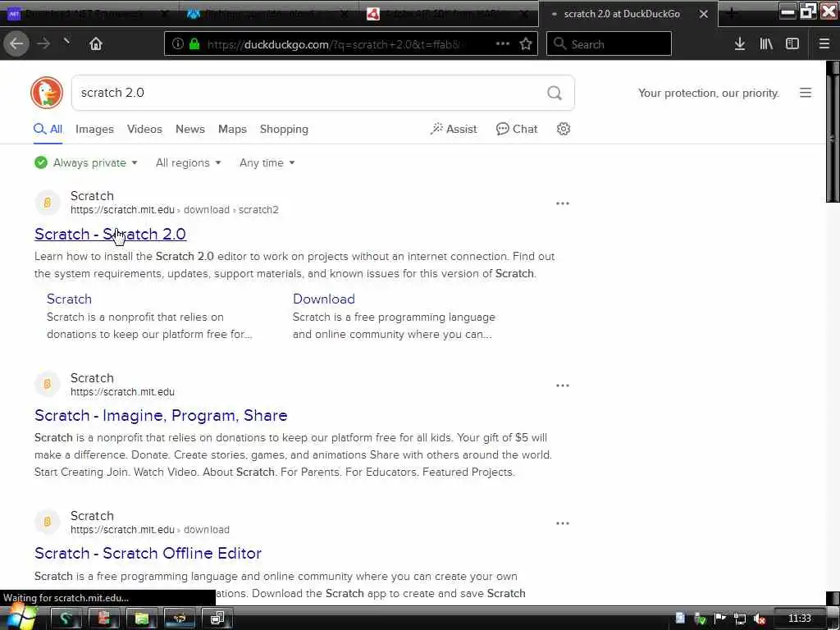
Task: Open the DuckDuckGo side menu hamburger
Action: tap(806, 93)
